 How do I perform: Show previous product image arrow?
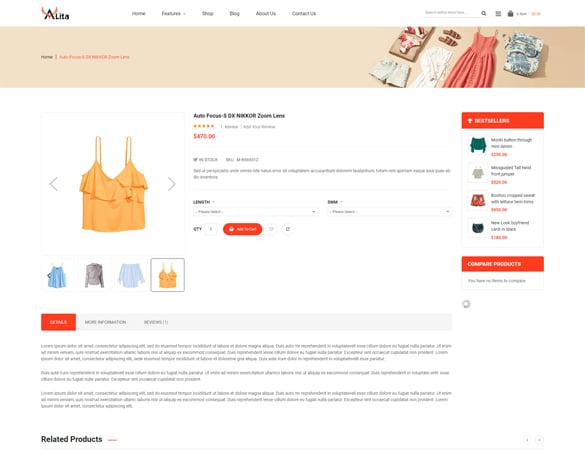point(54,184)
